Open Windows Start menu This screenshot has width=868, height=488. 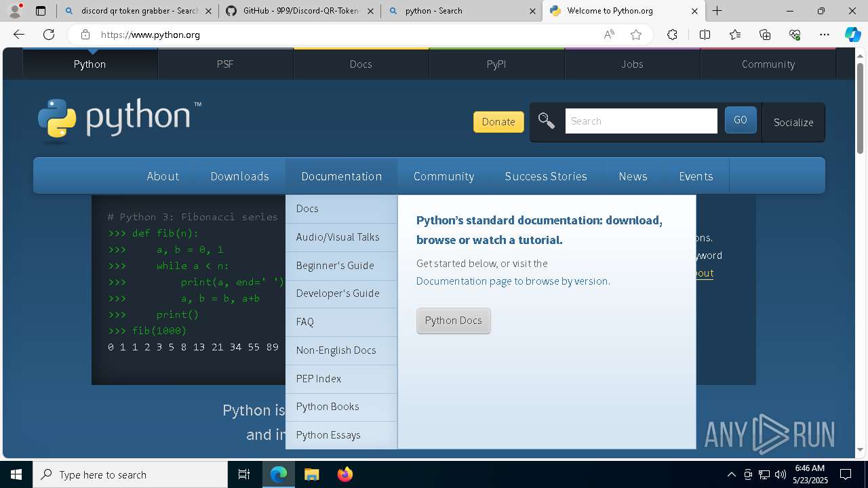pyautogui.click(x=16, y=474)
